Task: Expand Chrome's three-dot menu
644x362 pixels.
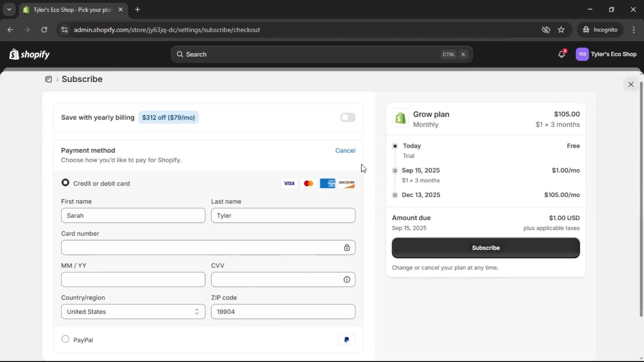Action: tap(634, 29)
